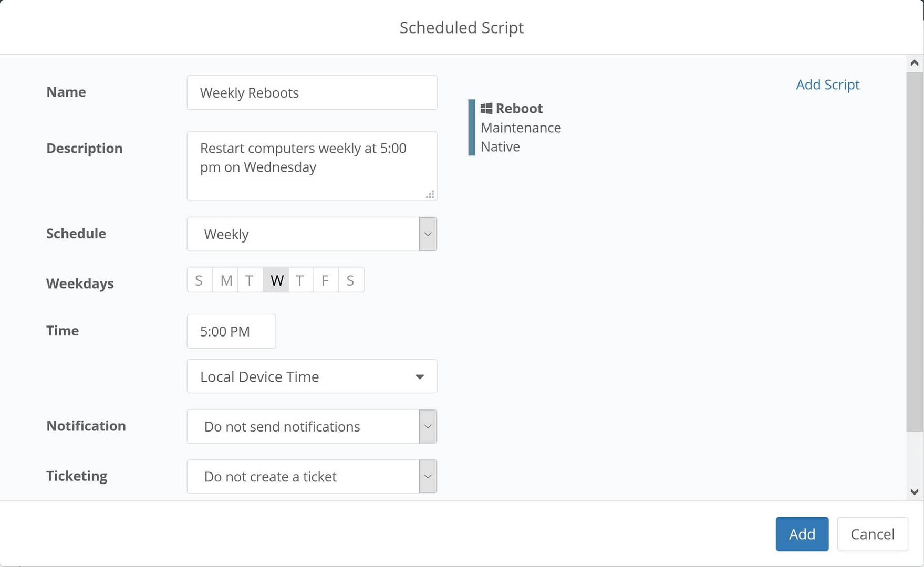Click the Add button

pyautogui.click(x=802, y=534)
